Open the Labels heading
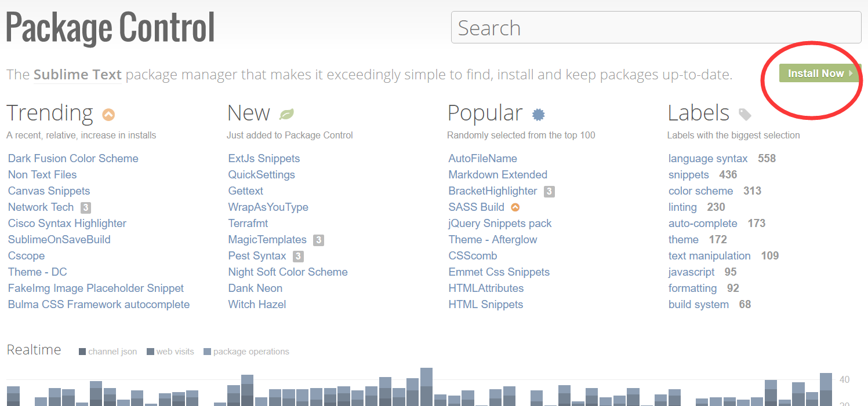The width and height of the screenshot is (868, 406). (x=699, y=113)
